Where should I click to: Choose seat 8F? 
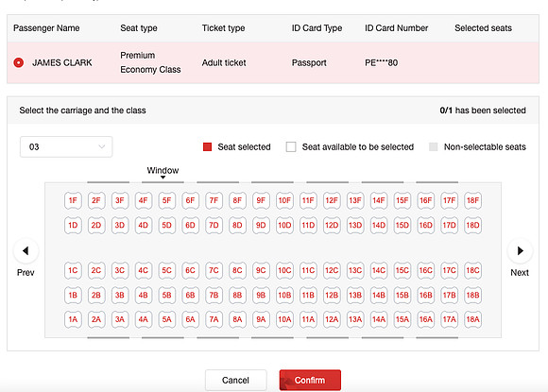pyautogui.click(x=237, y=200)
